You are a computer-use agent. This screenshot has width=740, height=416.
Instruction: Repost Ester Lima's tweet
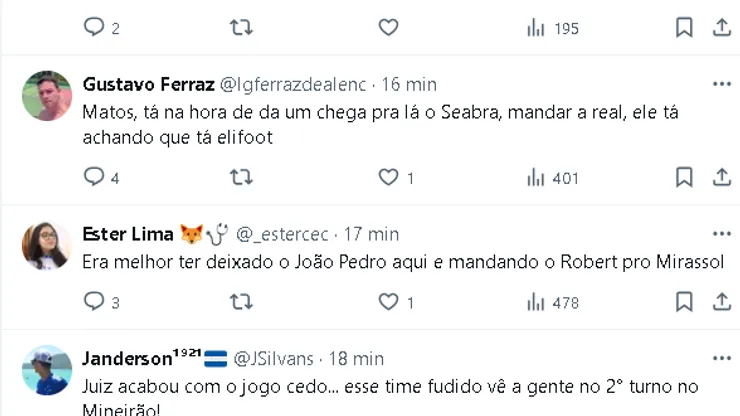coord(241,301)
